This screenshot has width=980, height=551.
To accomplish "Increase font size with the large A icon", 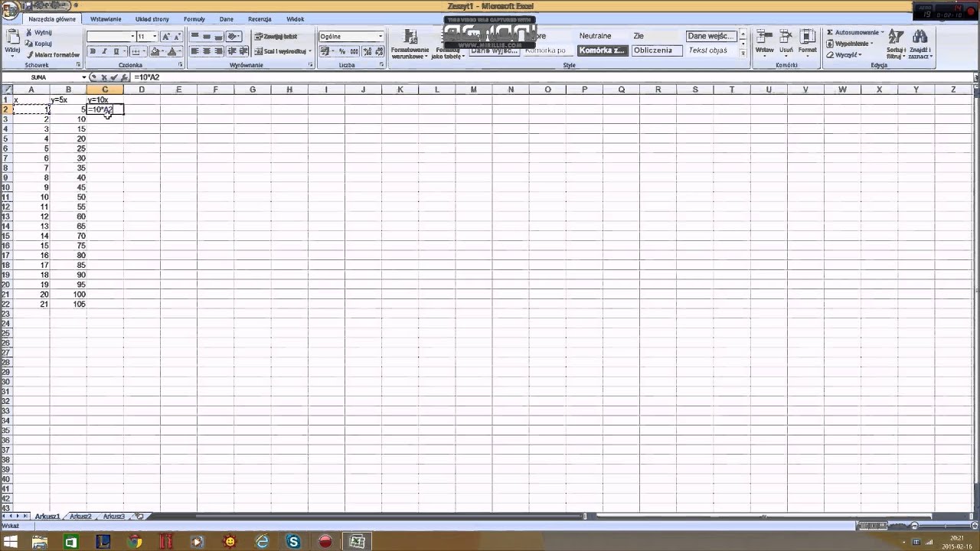I will (166, 36).
